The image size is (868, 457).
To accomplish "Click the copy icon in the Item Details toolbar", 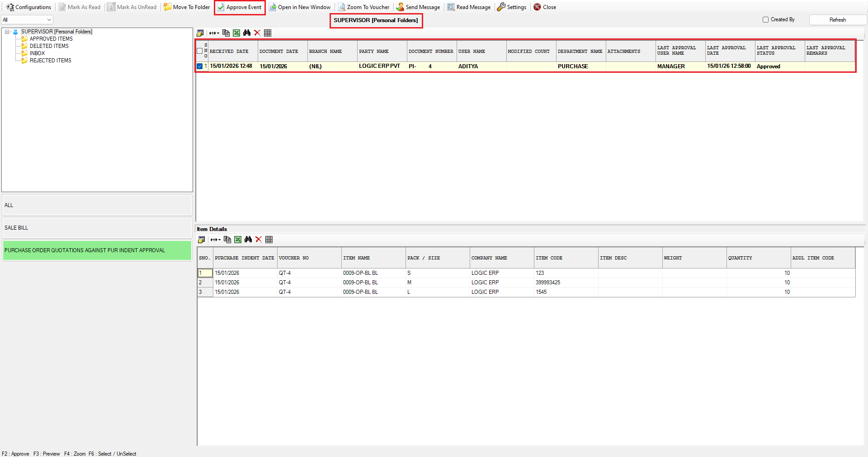I will click(227, 240).
